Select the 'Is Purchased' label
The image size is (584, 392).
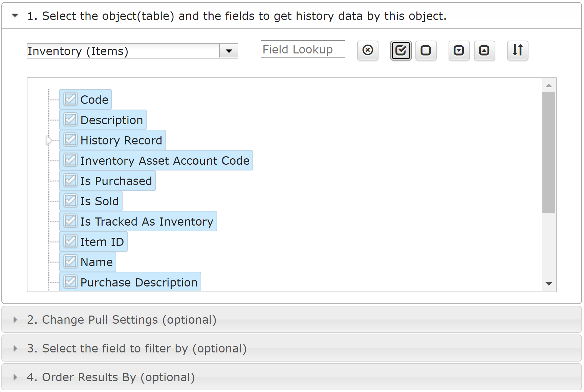tap(116, 181)
